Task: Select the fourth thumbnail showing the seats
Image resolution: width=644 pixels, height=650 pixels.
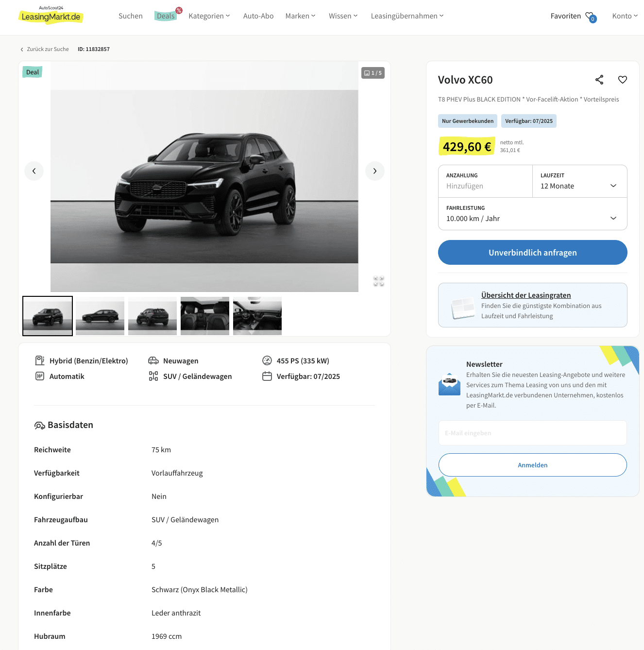Action: 205,316
